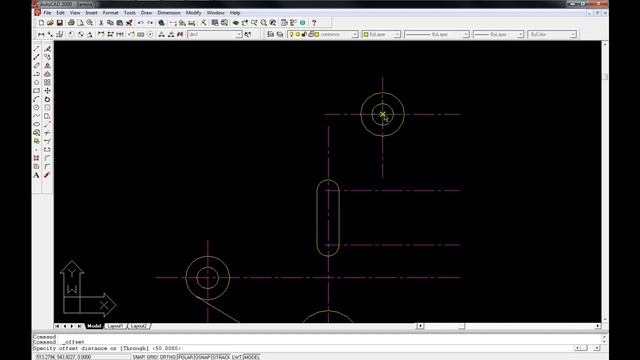Open the plot style ByColor dropdown

552,35
